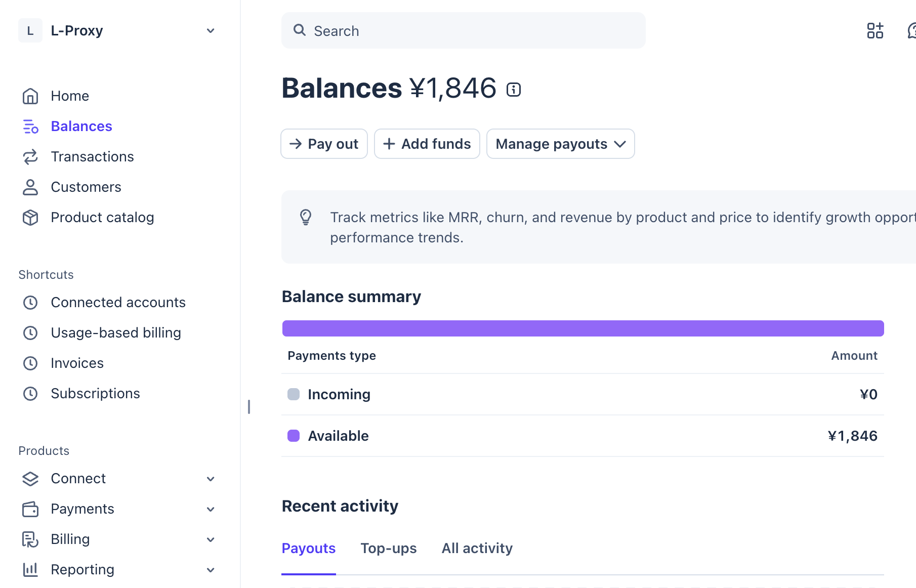Click the purple Available color swatch

pos(294,436)
